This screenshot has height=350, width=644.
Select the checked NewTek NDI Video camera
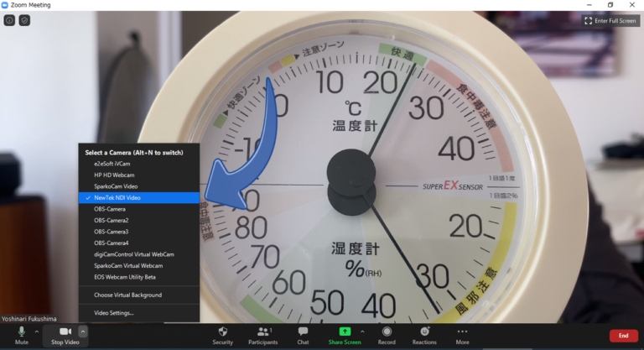139,198
